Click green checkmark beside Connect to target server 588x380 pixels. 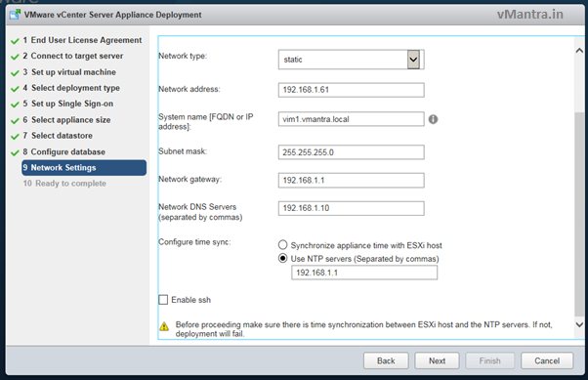tap(15, 57)
